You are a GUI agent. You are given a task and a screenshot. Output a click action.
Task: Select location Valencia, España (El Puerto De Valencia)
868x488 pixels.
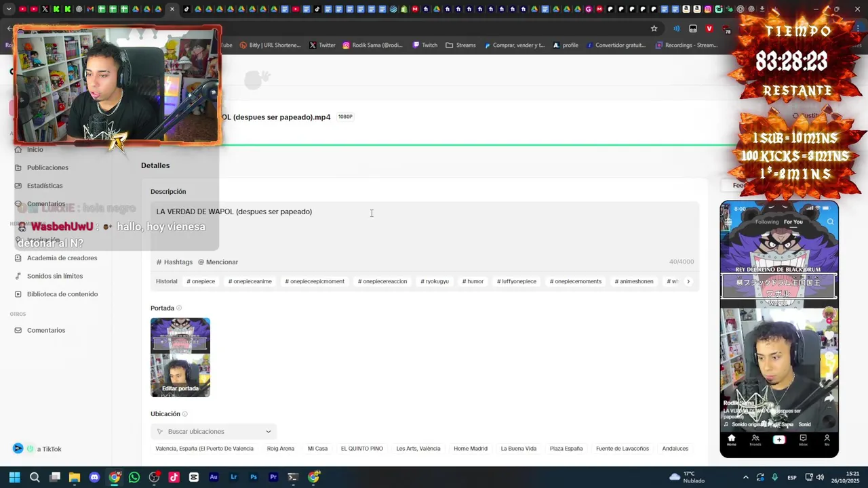pyautogui.click(x=204, y=449)
